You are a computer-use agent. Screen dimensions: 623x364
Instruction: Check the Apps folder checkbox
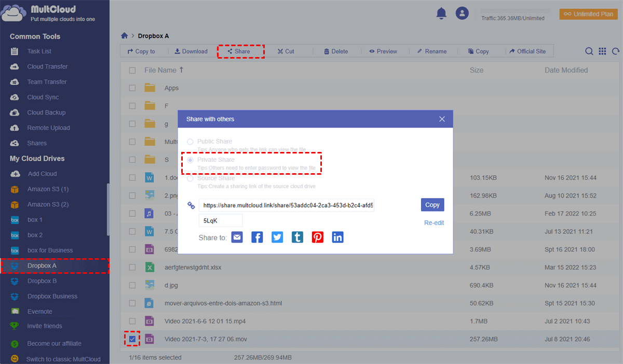[132, 88]
